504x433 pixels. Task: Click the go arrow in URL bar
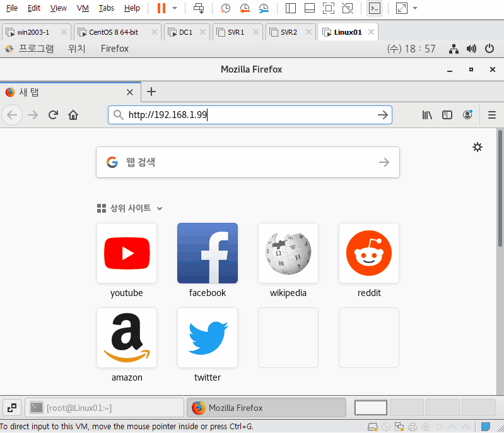[x=382, y=115]
